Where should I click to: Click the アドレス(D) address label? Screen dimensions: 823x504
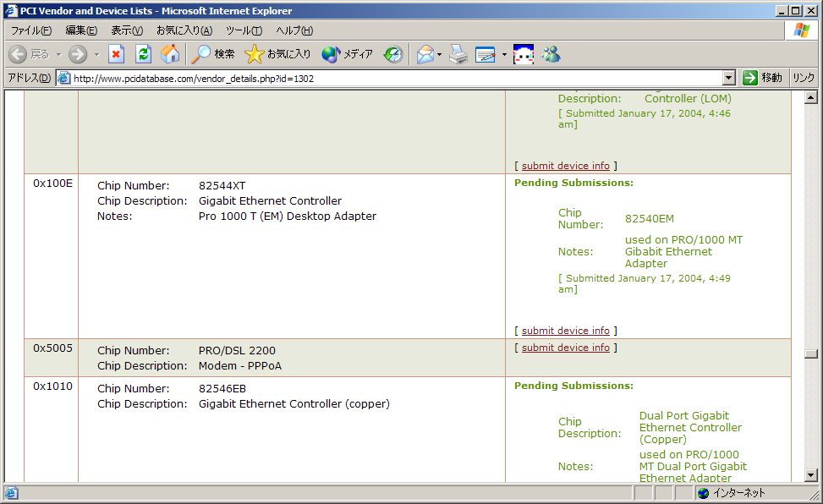[29, 78]
